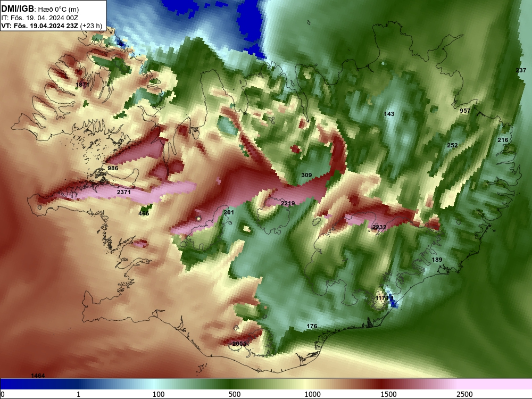Click the map value 2232
This screenshot has width=532, height=399.
[x=379, y=227]
